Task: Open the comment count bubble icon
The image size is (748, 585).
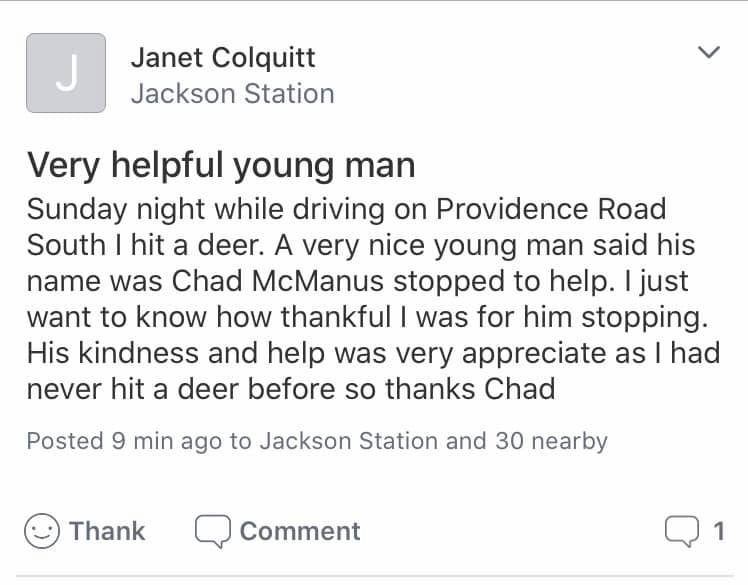Action: (682, 531)
